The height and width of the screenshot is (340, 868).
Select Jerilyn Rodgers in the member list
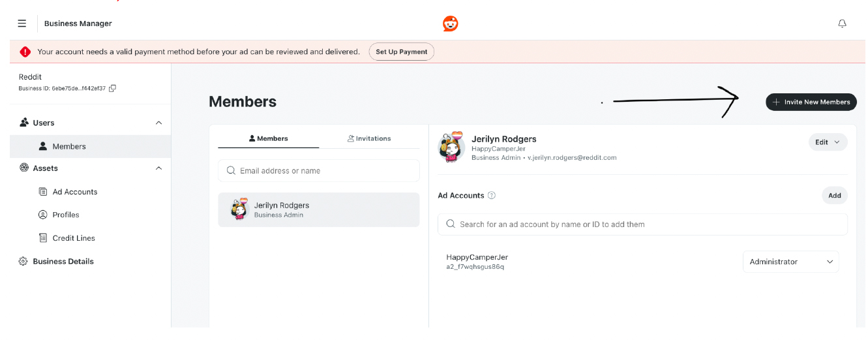tap(319, 209)
